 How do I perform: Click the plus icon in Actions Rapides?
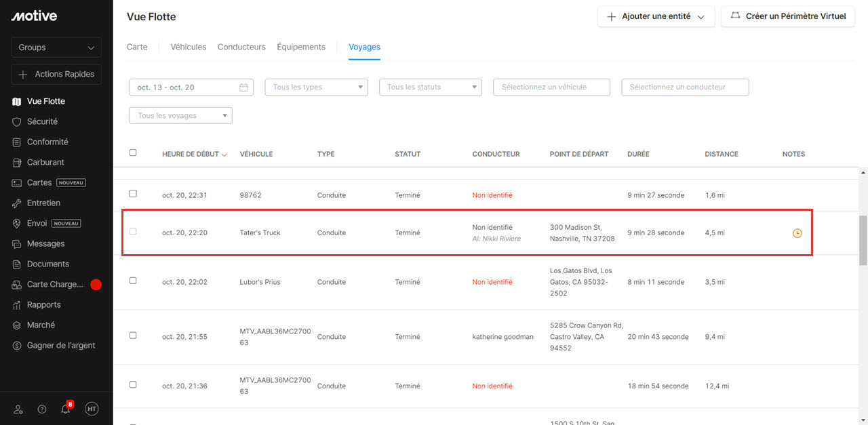[x=22, y=75]
